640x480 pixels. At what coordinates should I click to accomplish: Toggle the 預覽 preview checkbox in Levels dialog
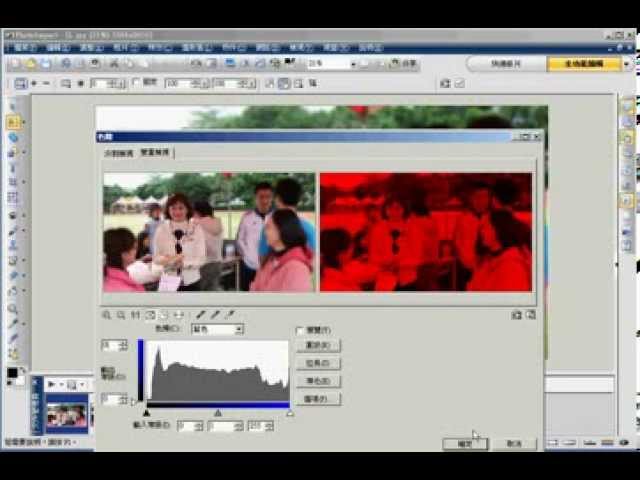point(300,331)
